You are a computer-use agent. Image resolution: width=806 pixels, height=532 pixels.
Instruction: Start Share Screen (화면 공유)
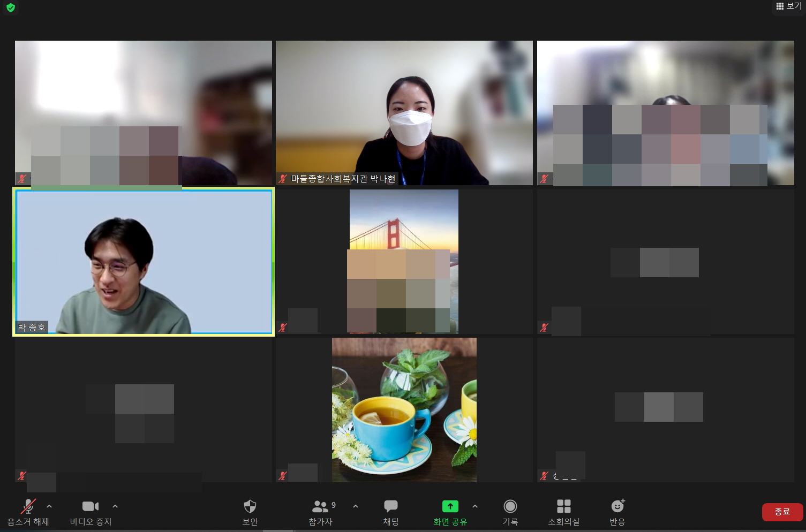tap(450, 507)
